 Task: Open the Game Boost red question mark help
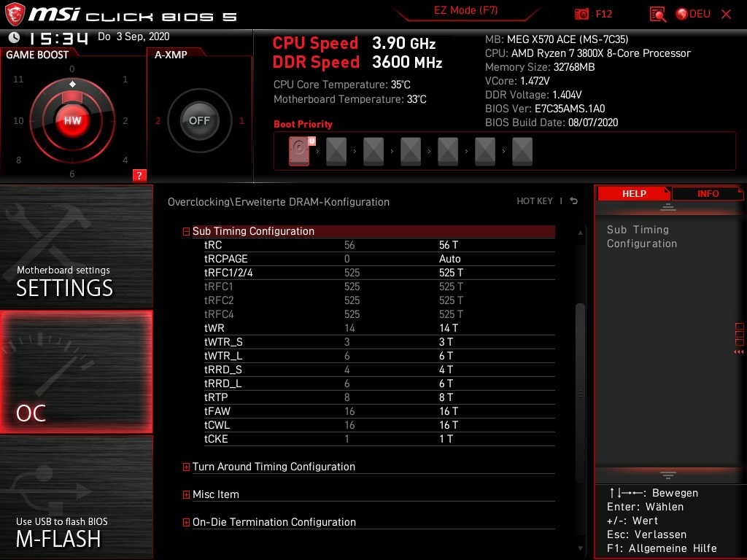tap(139, 175)
